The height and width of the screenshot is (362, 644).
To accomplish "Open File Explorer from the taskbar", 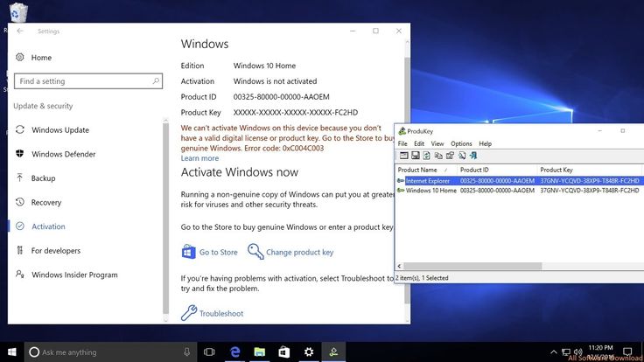I will tap(260, 352).
